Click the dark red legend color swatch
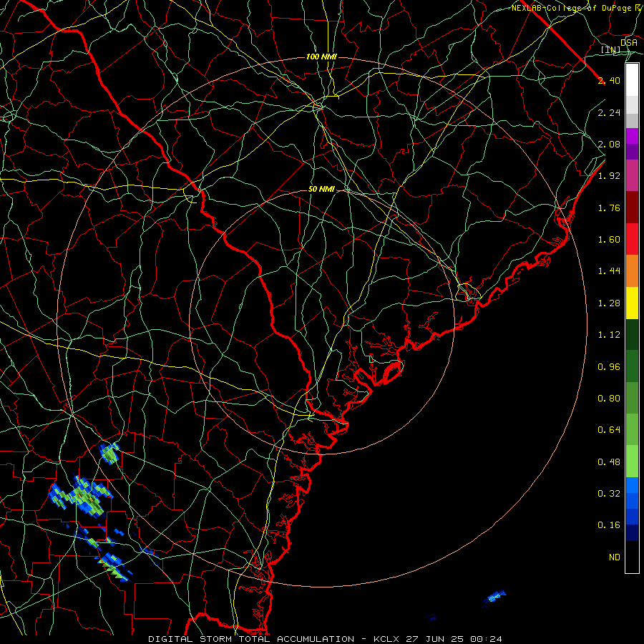 point(632,208)
